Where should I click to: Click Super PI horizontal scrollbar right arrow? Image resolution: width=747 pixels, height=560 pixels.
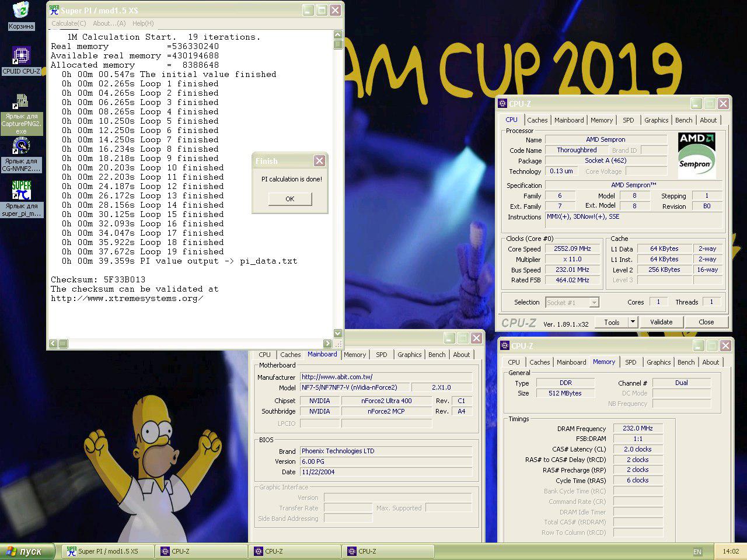[327, 344]
